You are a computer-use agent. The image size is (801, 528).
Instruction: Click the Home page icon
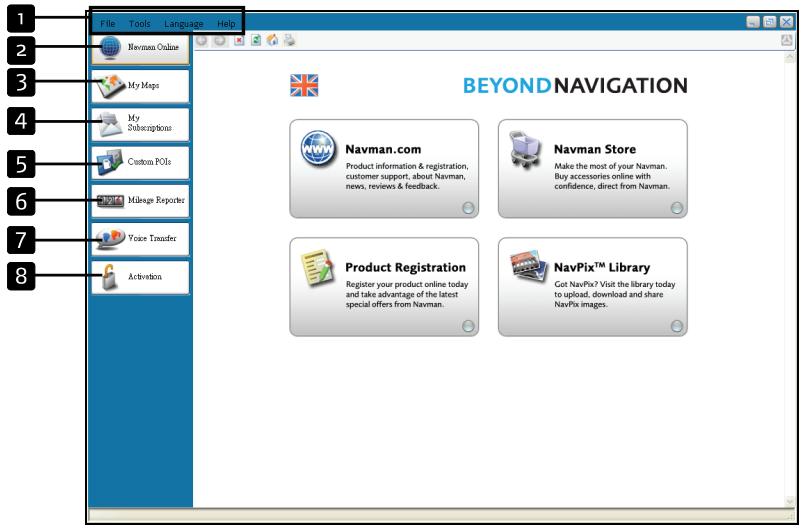tap(273, 40)
